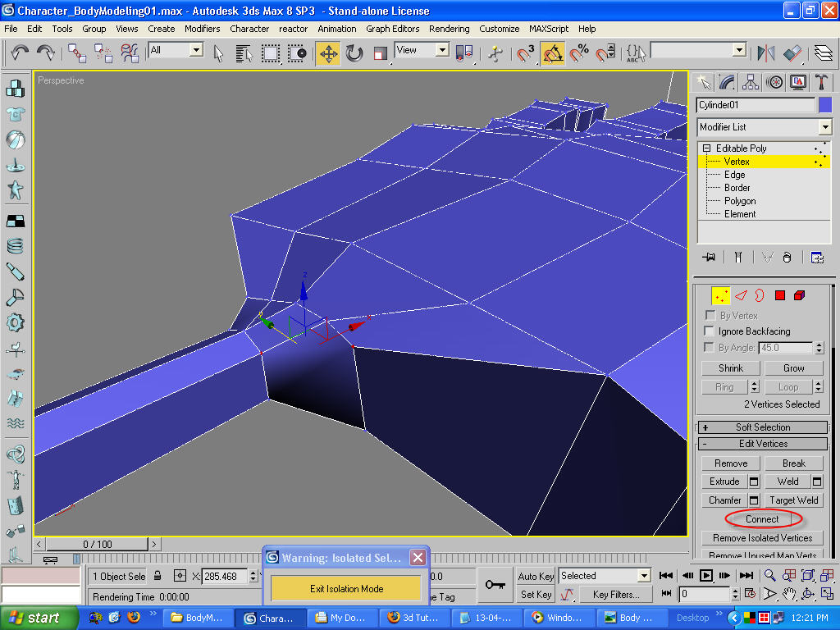Select the Element sub-object level in stack
Viewport: 840px width, 630px height.
click(x=740, y=214)
